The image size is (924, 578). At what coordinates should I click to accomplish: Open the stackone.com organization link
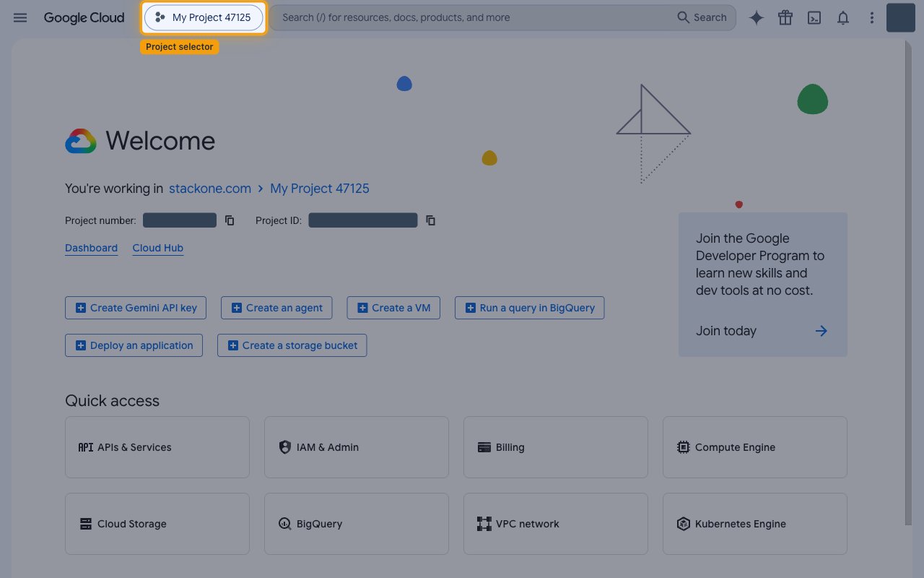(210, 189)
